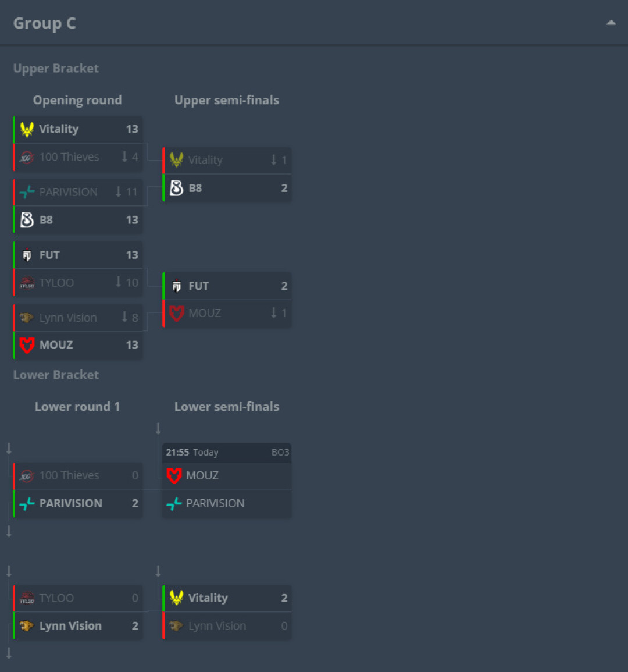628x672 pixels.
Task: Open Vitality name in Lower semi-finals
Action: point(208,598)
